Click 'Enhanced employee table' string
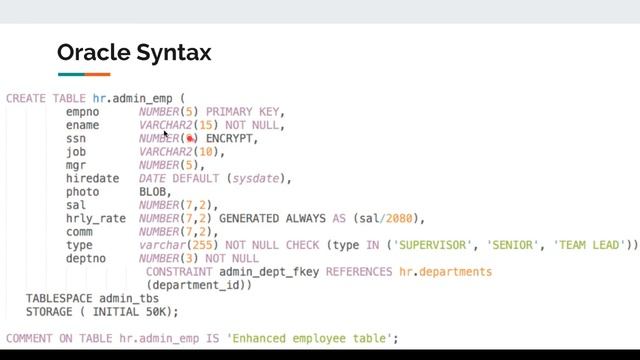This screenshot has height=360, width=640. point(309,339)
